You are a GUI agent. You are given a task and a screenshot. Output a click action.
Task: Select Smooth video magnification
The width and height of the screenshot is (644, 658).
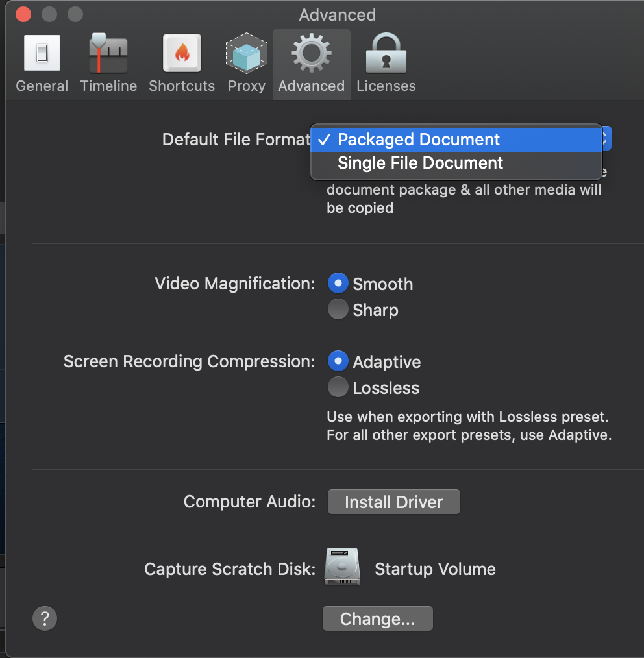[338, 284]
